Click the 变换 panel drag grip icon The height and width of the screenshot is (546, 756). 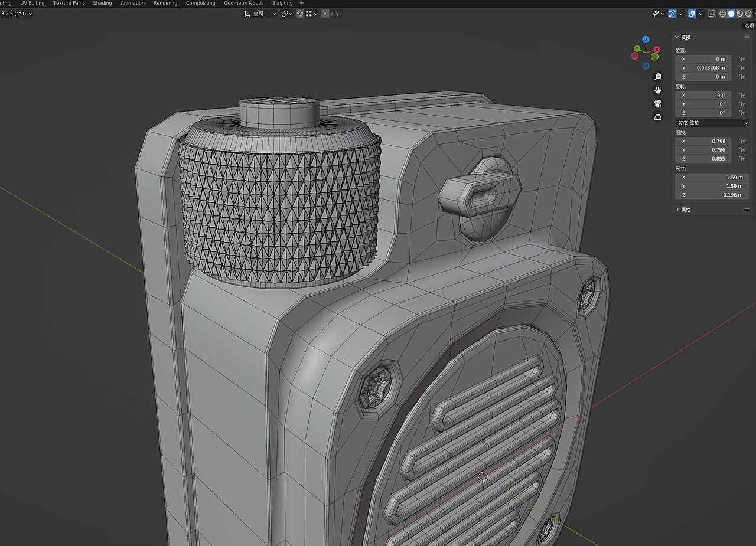(747, 37)
